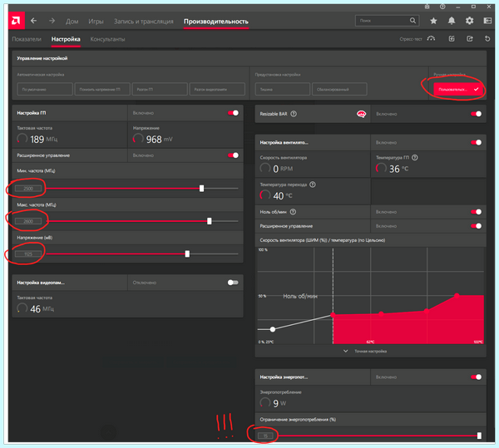
Task: Toggle the fan tuning (Настройка вентилято...) switch
Action: (x=476, y=142)
